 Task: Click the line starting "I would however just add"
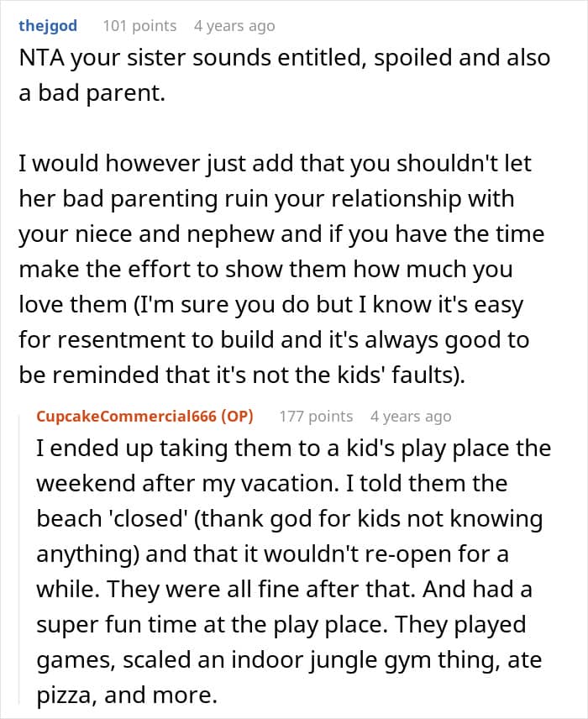[275, 164]
